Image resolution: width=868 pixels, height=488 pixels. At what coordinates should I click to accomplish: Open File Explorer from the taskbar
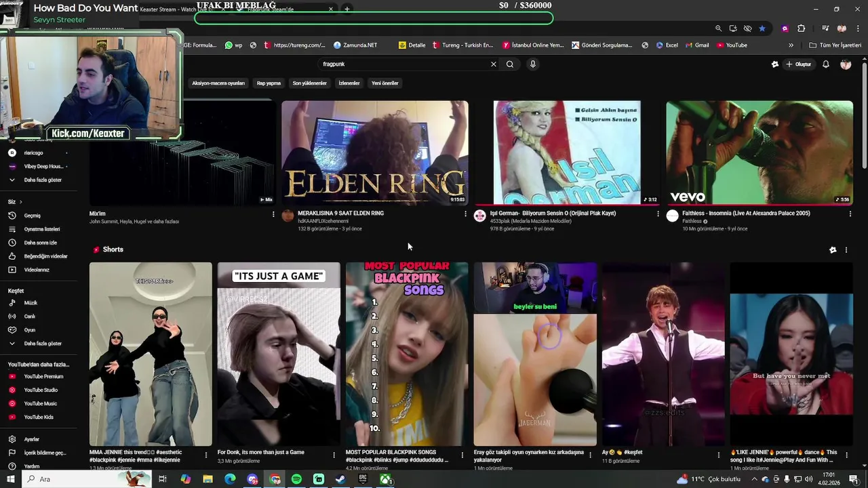coord(208,479)
